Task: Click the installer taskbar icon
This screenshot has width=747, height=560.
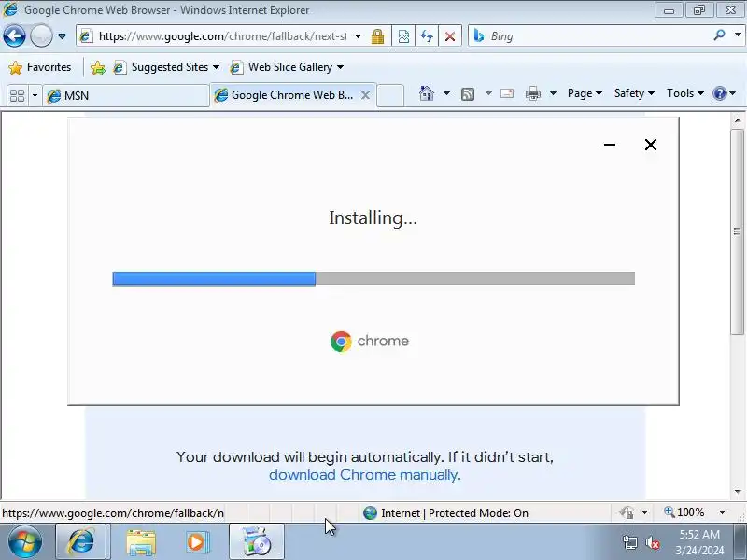Action: point(256,542)
